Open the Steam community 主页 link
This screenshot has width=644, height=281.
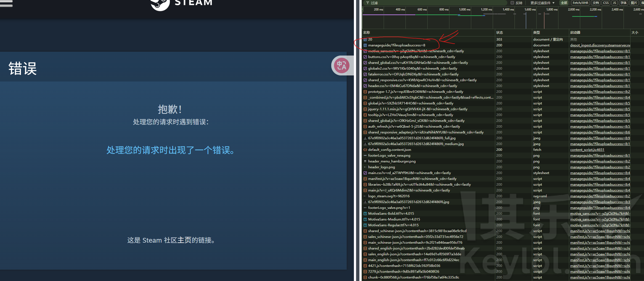184,240
